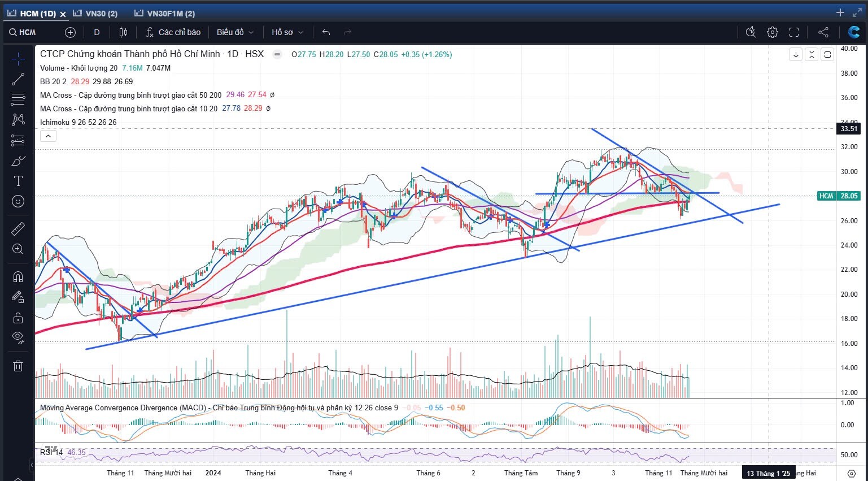Select the MA Cross 10 20 legend
This screenshot has height=481, width=868.
(128, 109)
